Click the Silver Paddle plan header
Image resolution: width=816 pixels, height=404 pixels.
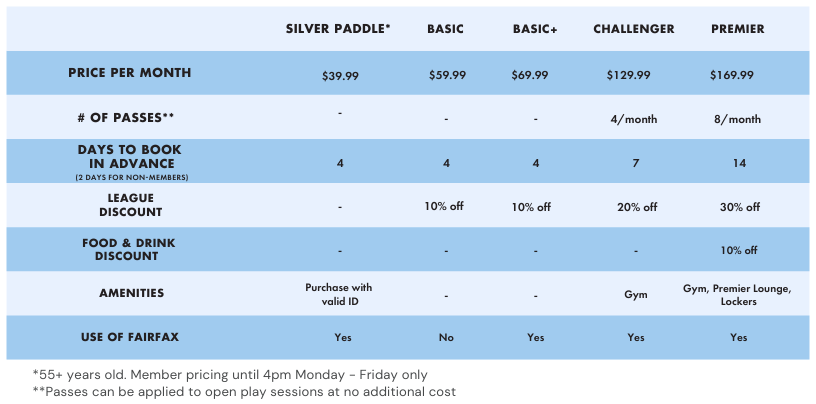pos(338,29)
